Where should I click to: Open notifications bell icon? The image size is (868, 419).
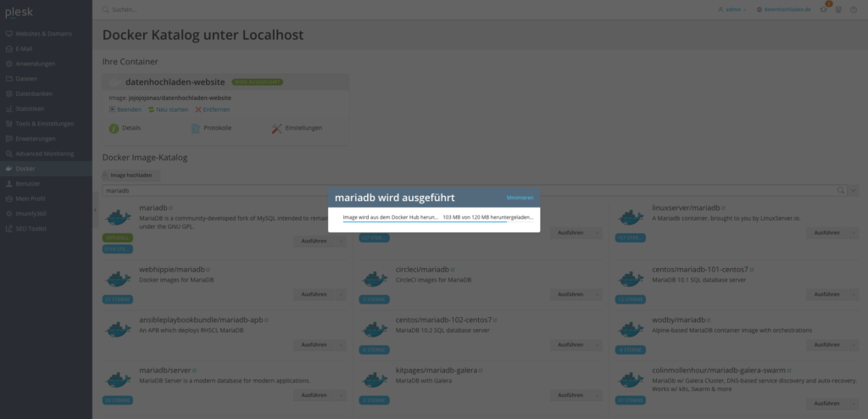coord(824,8)
